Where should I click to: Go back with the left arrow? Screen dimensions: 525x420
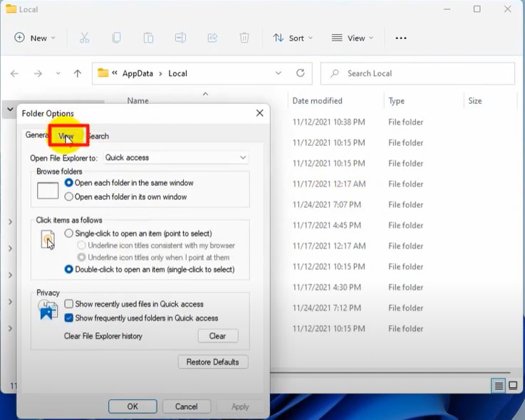pos(14,73)
